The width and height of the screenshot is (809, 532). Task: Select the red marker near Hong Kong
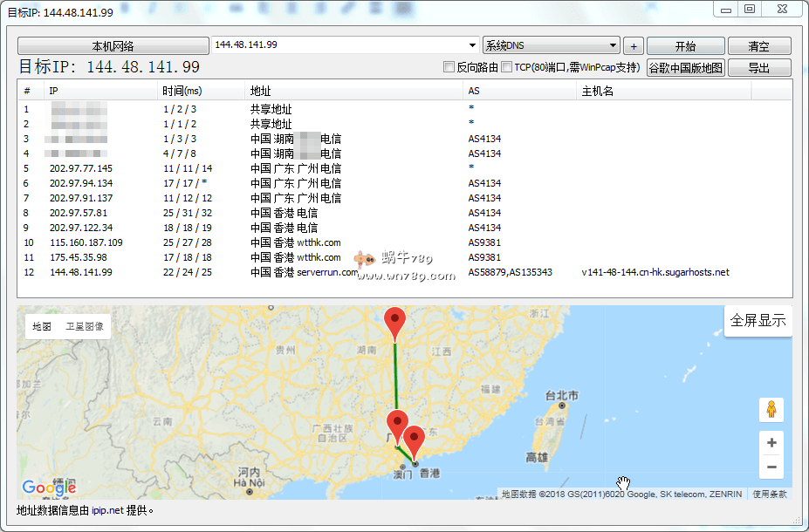[415, 436]
